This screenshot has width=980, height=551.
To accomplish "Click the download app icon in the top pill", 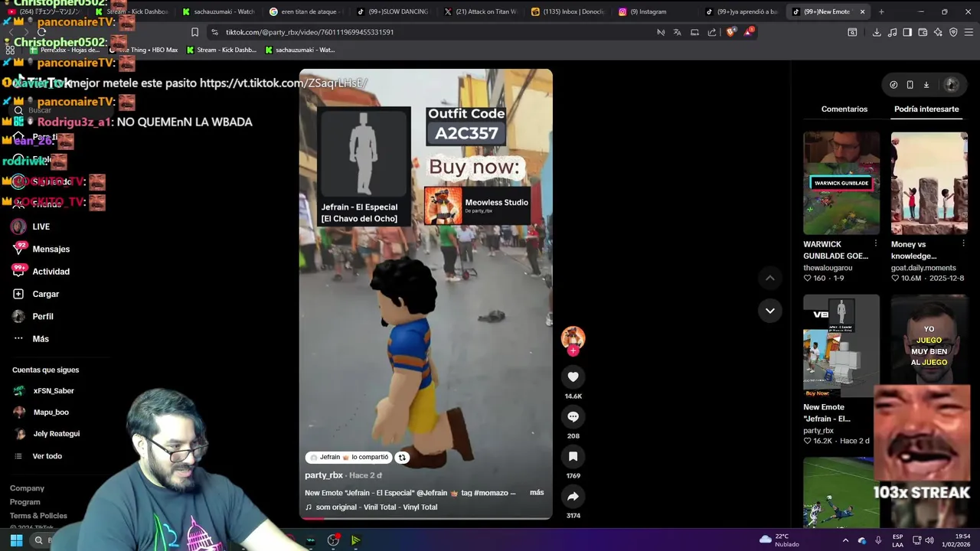I will pyautogui.click(x=926, y=85).
